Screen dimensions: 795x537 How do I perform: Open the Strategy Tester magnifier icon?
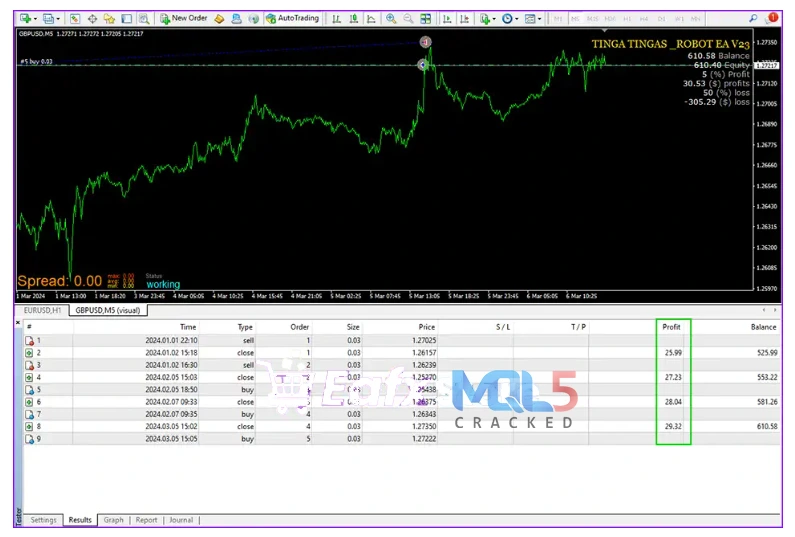[x=144, y=18]
